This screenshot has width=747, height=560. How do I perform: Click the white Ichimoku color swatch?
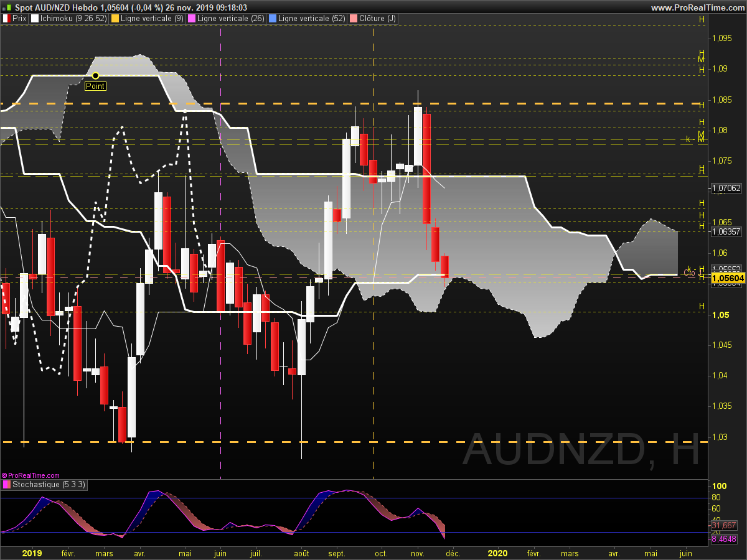(x=35, y=19)
